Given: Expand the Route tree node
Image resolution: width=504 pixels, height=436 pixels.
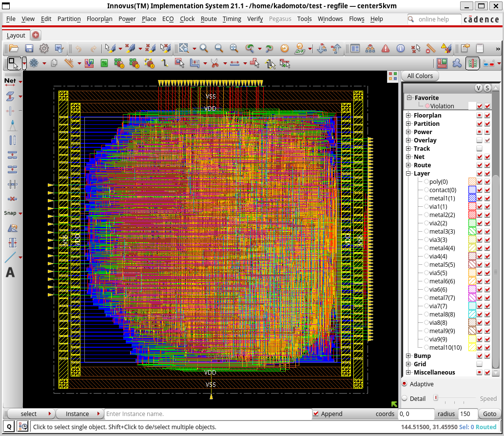Looking at the screenshot, I should (x=408, y=165).
